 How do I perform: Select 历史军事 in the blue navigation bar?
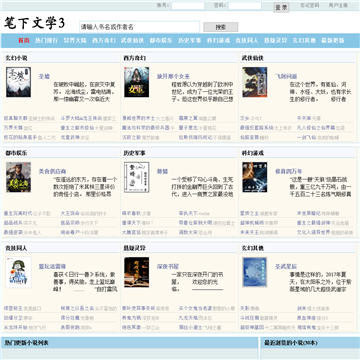(190, 41)
